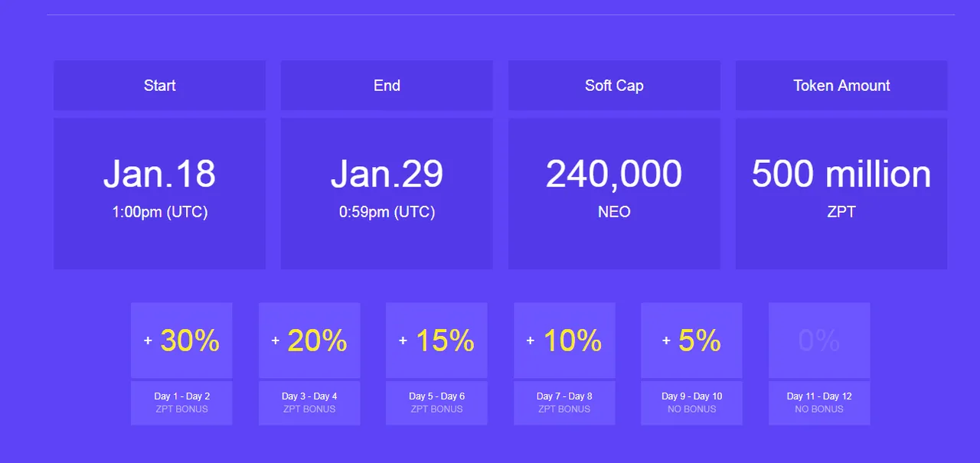This screenshot has width=980, height=463.
Task: Select the Token Amount header
Action: [841, 86]
